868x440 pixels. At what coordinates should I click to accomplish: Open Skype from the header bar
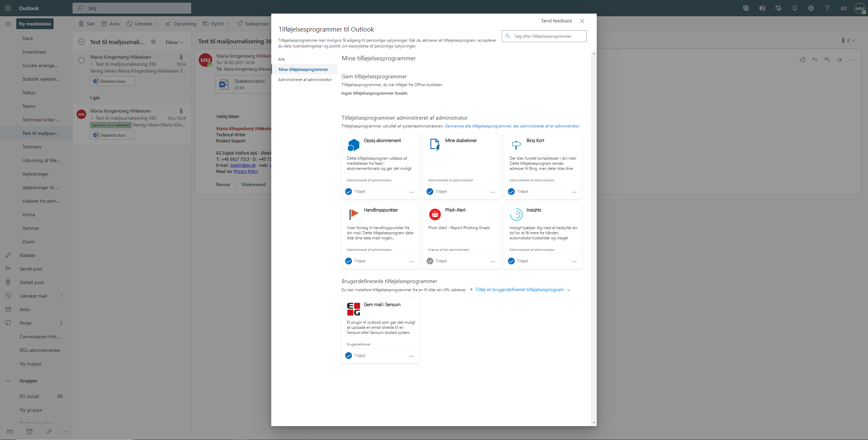tap(746, 8)
